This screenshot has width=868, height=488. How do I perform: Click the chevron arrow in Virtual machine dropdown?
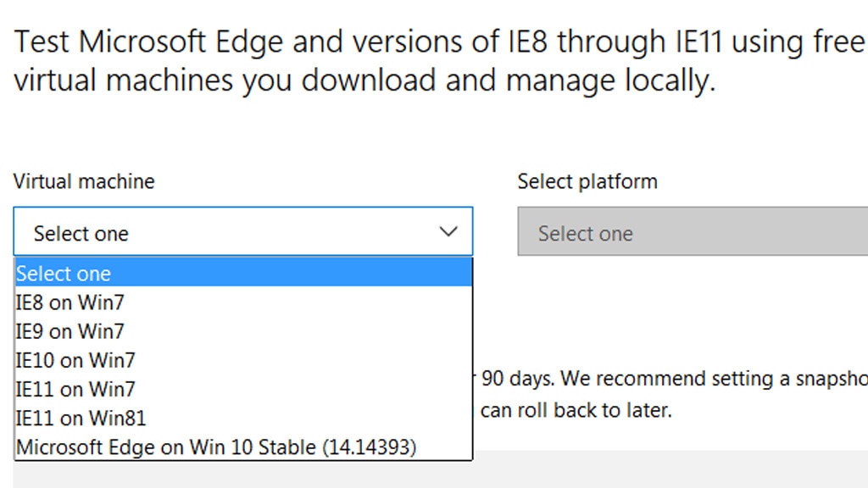(448, 232)
